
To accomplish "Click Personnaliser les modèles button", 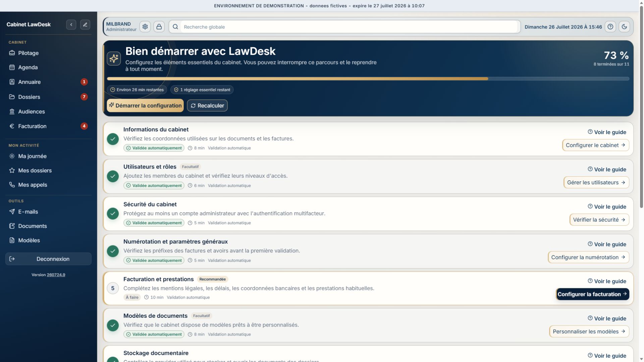I will coord(589,331).
